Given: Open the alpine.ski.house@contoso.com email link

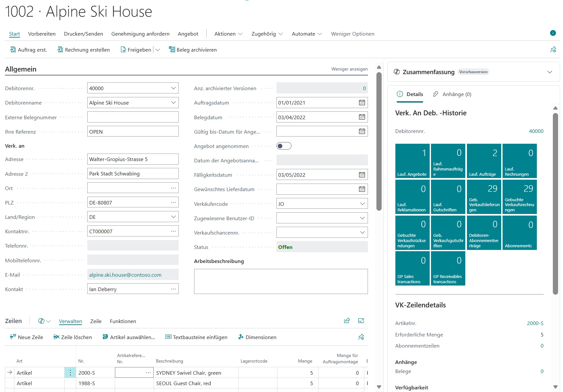Looking at the screenshot, I should click(125, 275).
